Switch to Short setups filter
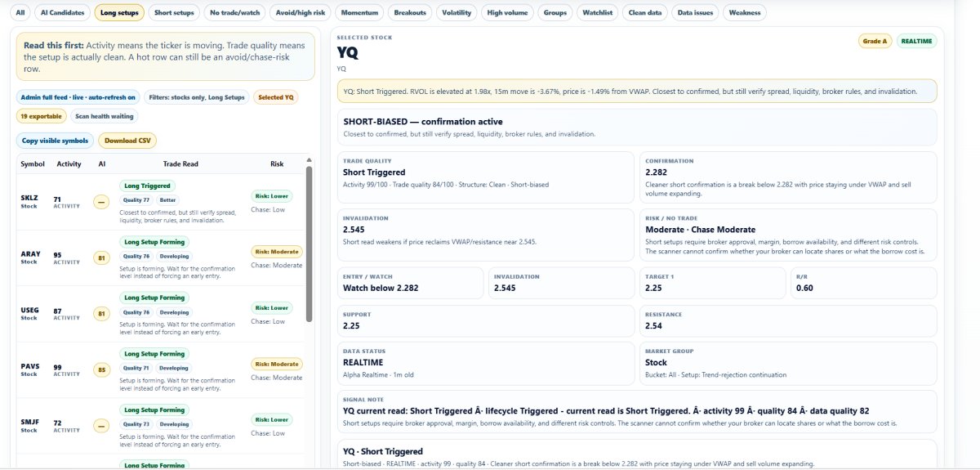Screen dimensions: 980x470 point(174,12)
